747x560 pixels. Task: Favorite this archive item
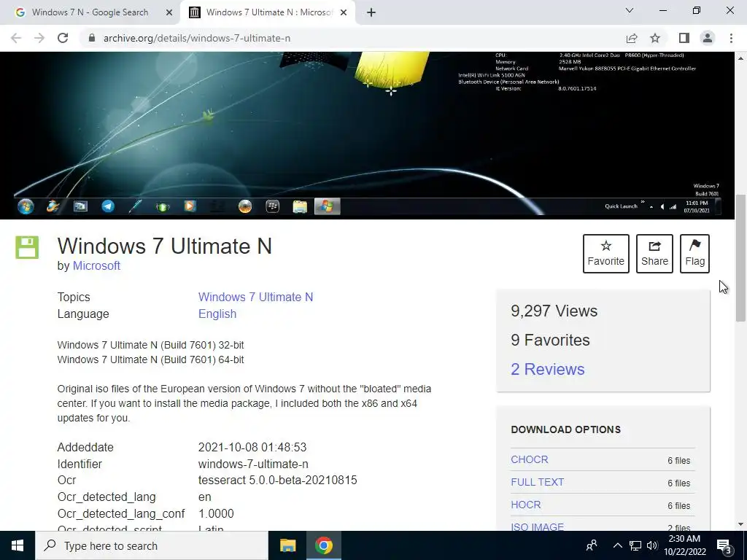606,253
